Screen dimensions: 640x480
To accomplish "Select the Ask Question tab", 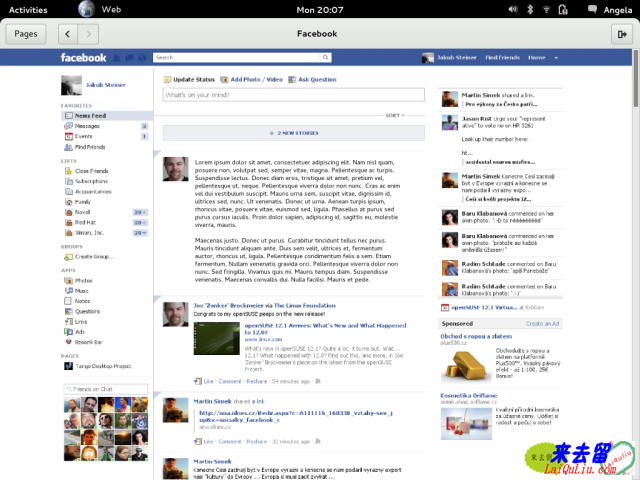I will [312, 80].
